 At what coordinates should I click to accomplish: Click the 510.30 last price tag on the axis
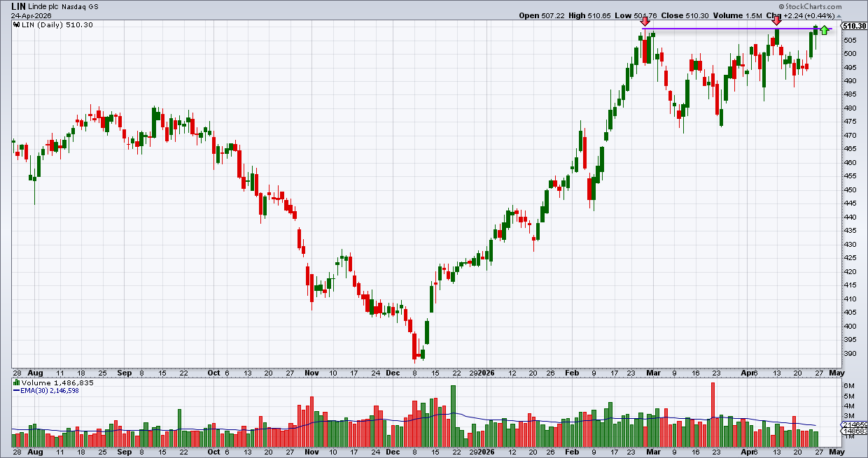point(854,26)
